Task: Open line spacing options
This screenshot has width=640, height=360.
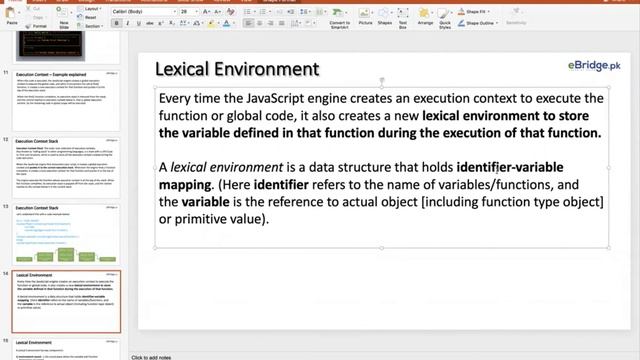Action: 304,11
